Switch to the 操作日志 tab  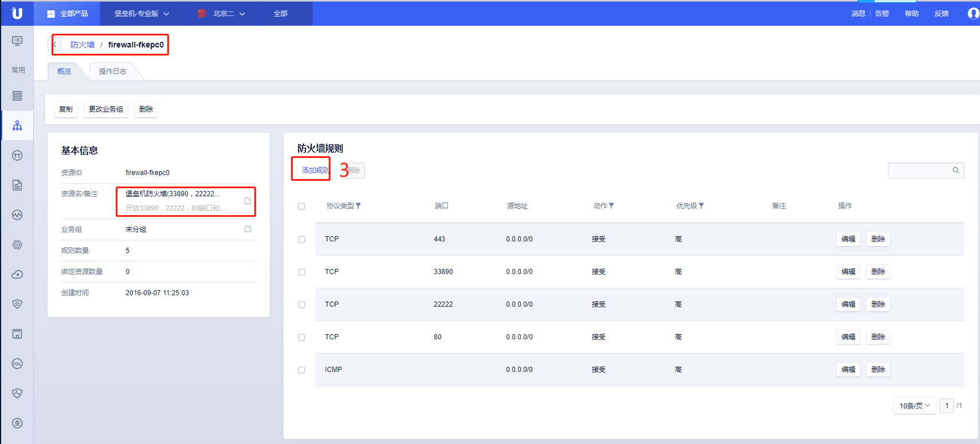(x=112, y=72)
